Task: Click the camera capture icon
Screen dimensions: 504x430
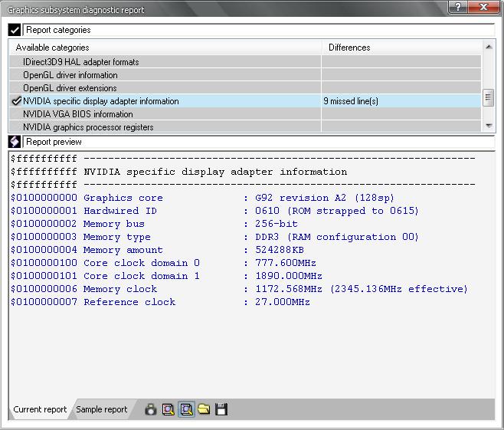Action: click(x=150, y=409)
